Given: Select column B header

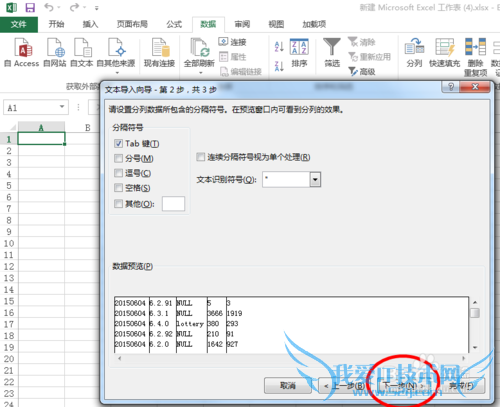Looking at the screenshot, I should click(87, 127).
